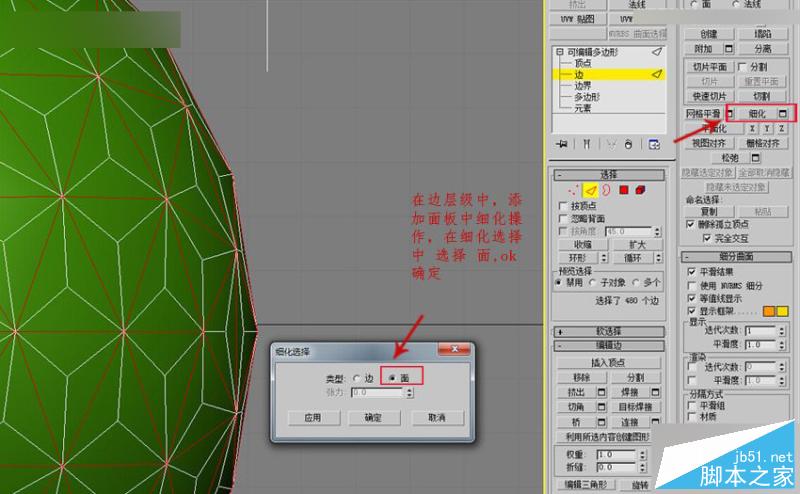Image resolution: width=800 pixels, height=494 pixels.
Task: Toggle Show End Result icon
Action: point(587,144)
